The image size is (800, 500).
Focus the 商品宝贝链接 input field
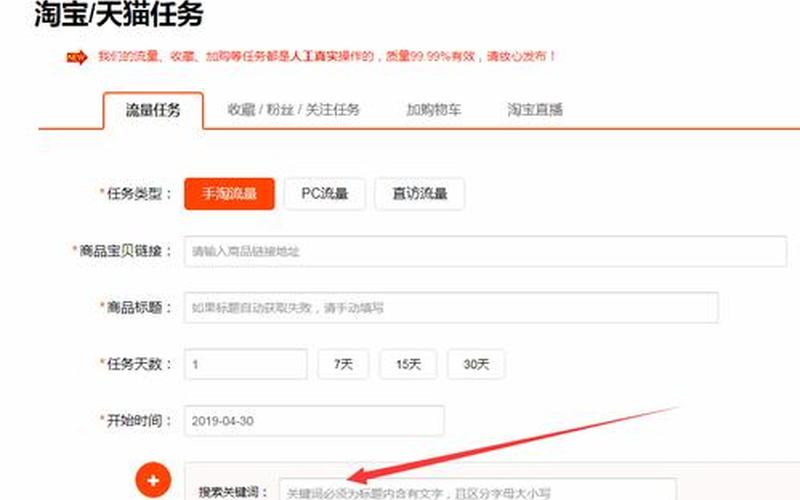[485, 251]
